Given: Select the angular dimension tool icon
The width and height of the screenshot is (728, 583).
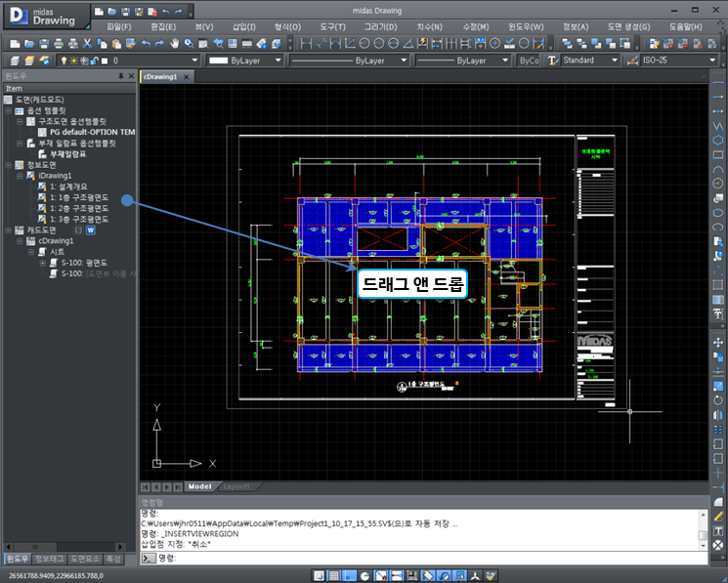Looking at the screenshot, I should coord(408,44).
